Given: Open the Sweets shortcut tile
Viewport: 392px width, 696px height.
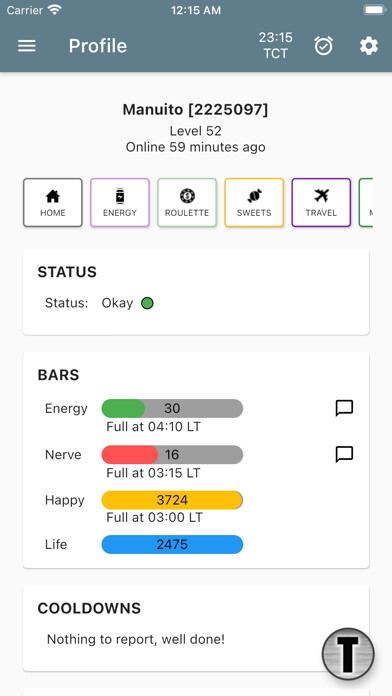Looking at the screenshot, I should point(254,202).
